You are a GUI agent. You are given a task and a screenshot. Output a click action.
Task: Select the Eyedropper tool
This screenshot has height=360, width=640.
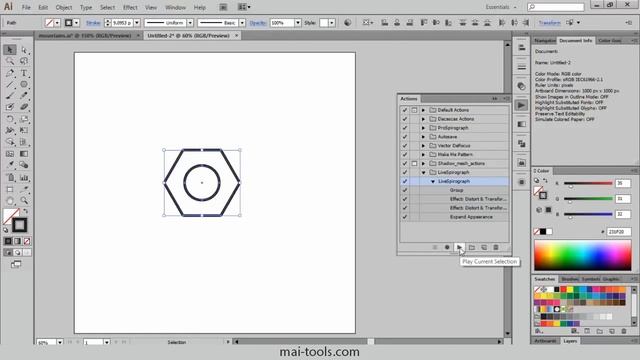click(x=10, y=165)
